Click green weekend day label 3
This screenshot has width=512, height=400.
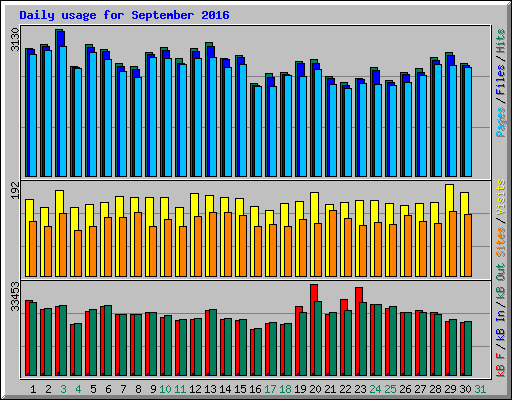click(63, 389)
